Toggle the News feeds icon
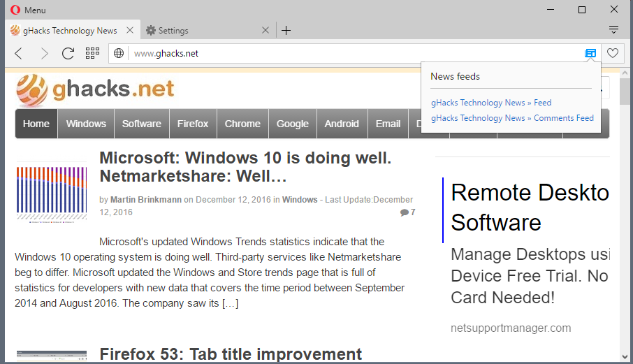633x364 pixels. pyautogui.click(x=590, y=53)
